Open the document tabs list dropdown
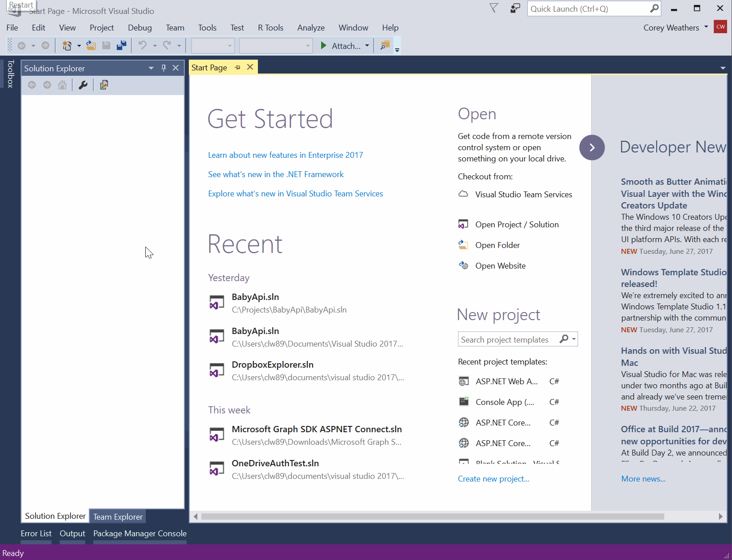This screenshot has height=560, width=732. [723, 68]
